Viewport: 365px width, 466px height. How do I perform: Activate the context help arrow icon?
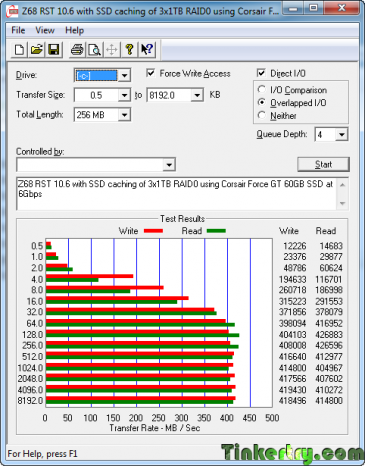146,50
